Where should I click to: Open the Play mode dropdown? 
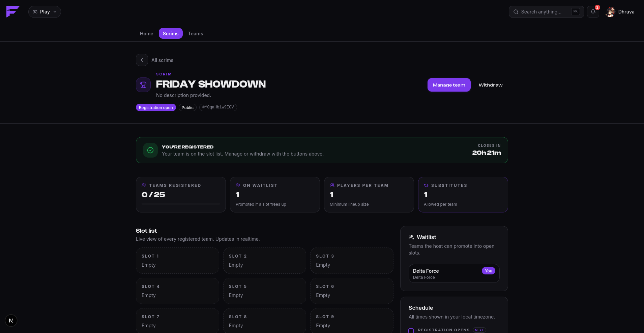click(x=45, y=12)
